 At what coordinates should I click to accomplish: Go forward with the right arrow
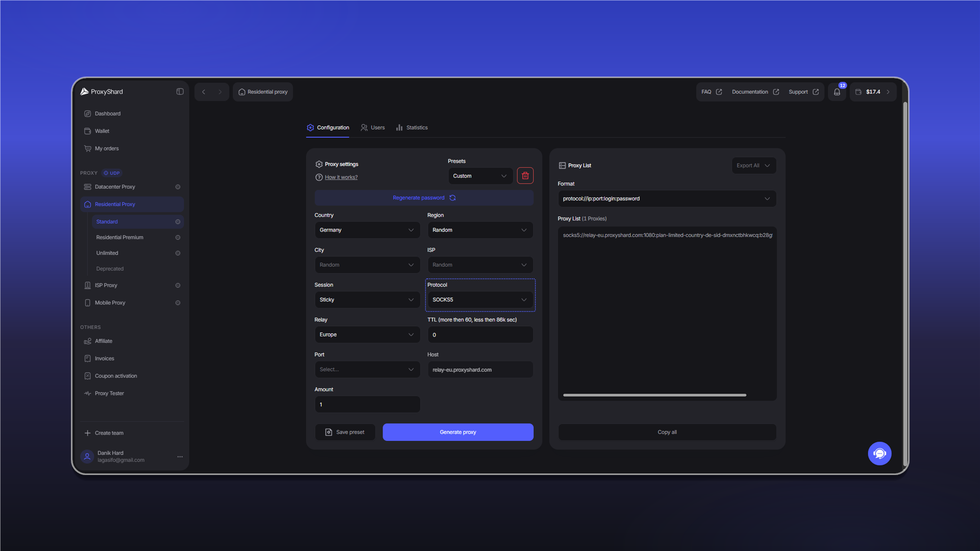pyautogui.click(x=220, y=92)
